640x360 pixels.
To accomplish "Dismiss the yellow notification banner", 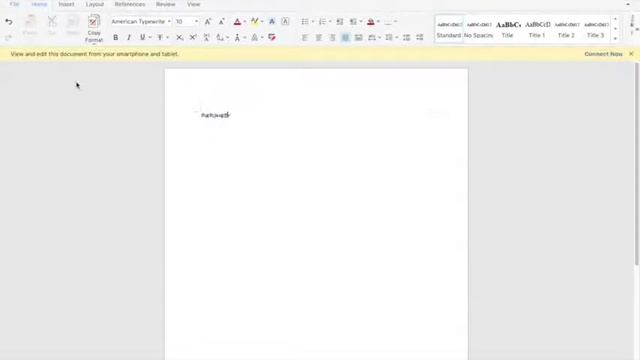I will [631, 54].
